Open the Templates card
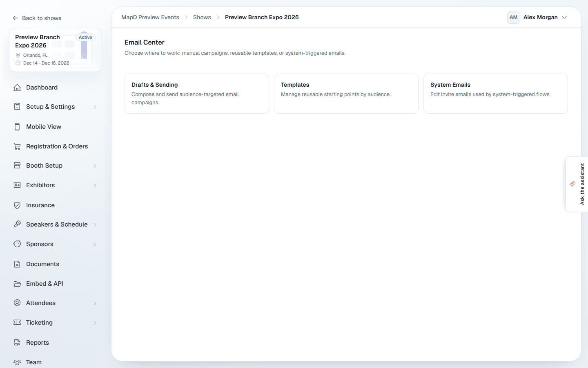588x368 pixels. pyautogui.click(x=346, y=94)
